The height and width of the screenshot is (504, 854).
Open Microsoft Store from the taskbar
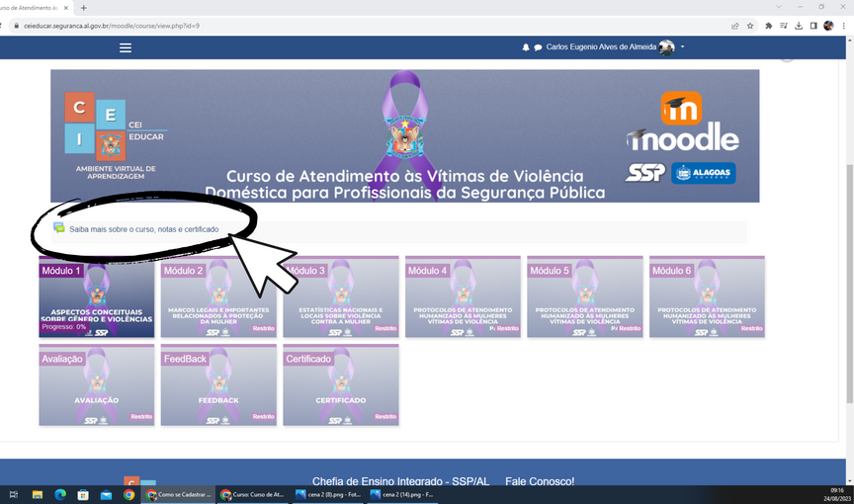[83, 494]
